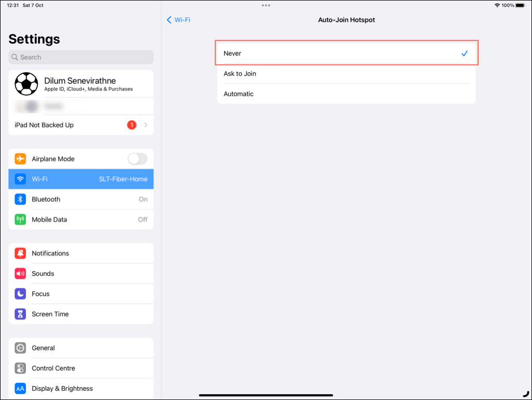This screenshot has width=532, height=400.
Task: Tap the Settings search field
Action: pyautogui.click(x=81, y=57)
